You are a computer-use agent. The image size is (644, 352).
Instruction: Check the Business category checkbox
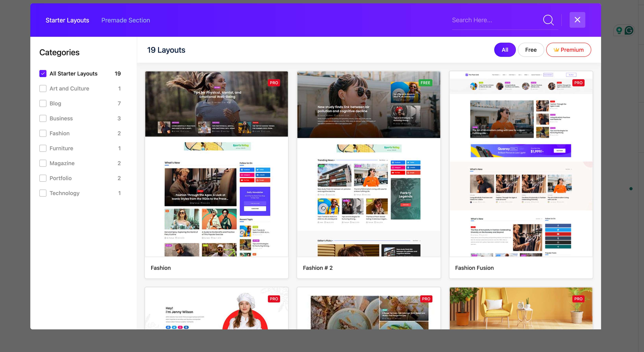pos(43,118)
